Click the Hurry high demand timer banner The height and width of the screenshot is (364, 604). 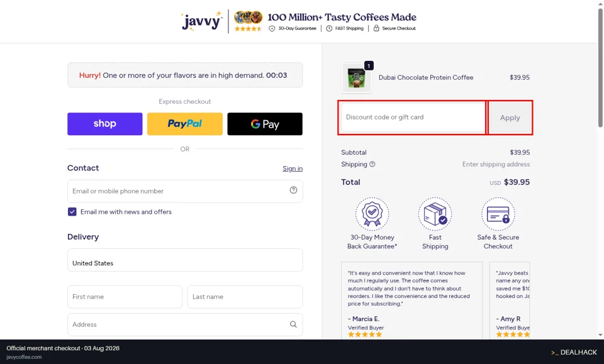coord(185,75)
